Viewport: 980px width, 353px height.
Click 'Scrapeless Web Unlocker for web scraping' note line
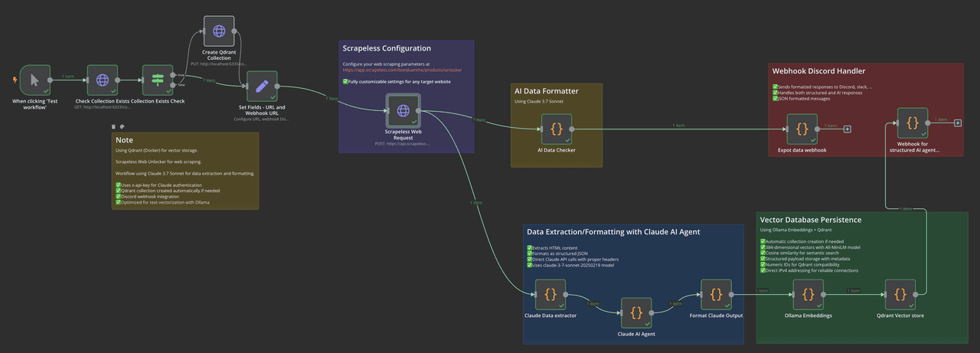click(x=158, y=162)
